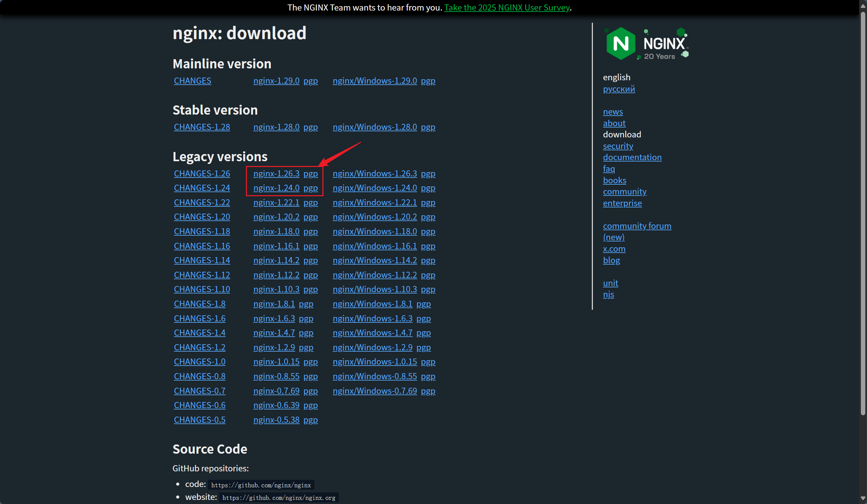
Task: Download nginx-1.29.0 mainline source
Action: click(x=276, y=81)
